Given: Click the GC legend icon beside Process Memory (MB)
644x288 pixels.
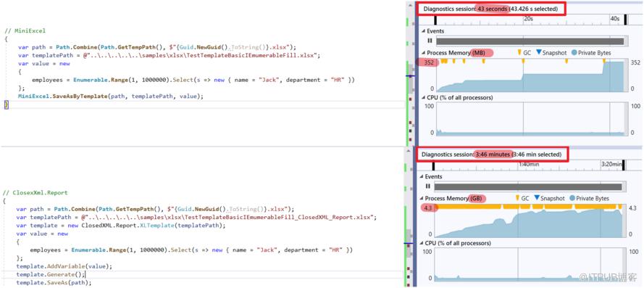Looking at the screenshot, I should pos(519,53).
